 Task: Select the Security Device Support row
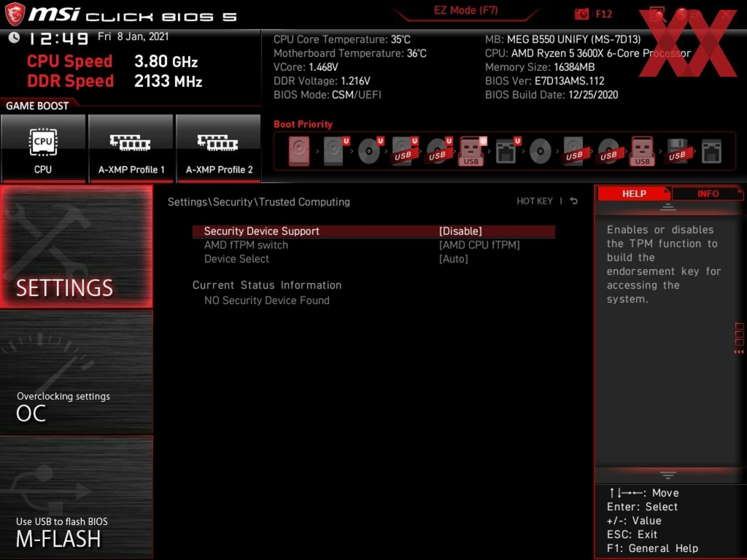point(374,231)
